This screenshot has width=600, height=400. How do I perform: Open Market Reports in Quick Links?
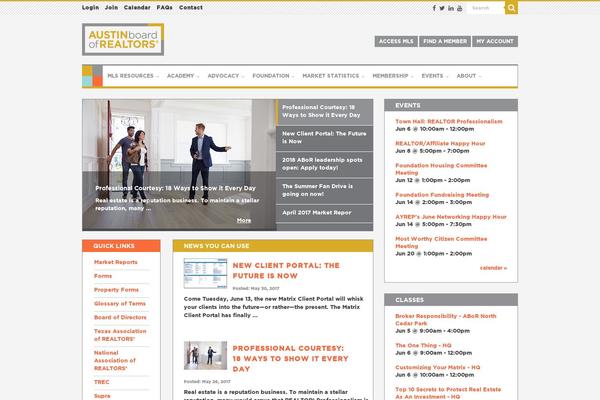tap(115, 262)
